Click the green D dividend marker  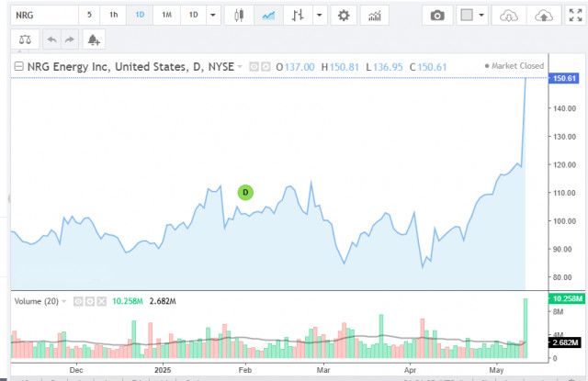[245, 193]
